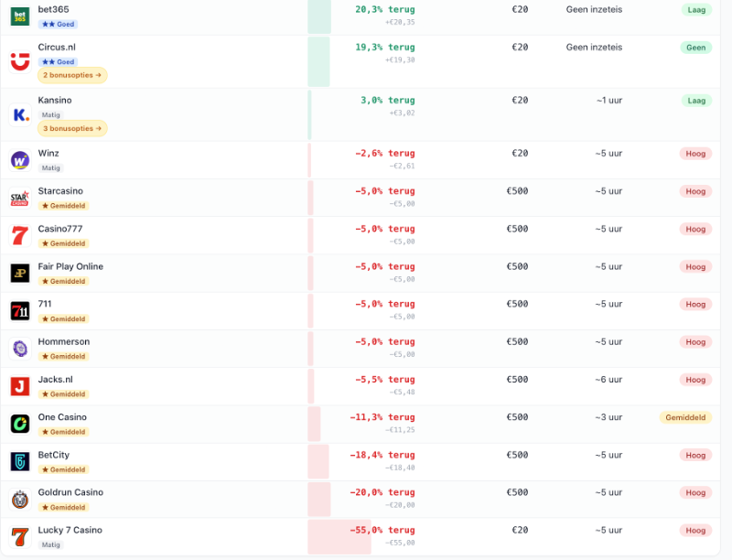This screenshot has height=560, width=732.
Task: Click the One Casino logo icon
Action: (19, 424)
